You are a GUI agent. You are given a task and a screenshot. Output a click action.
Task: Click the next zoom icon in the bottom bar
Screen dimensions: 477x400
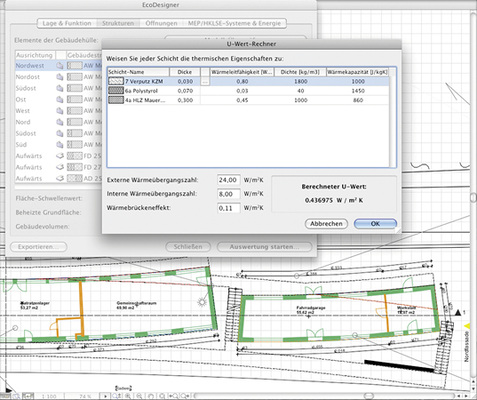pyautogui.click(x=184, y=396)
